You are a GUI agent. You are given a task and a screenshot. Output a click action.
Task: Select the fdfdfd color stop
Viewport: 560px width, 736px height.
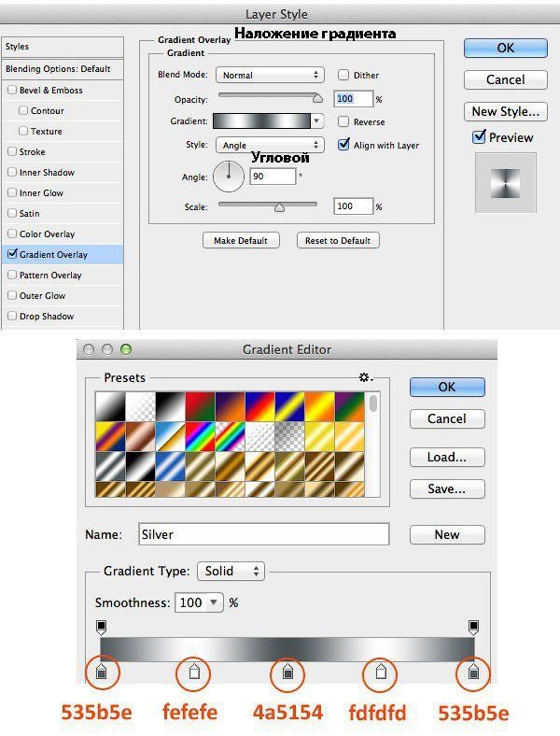click(x=381, y=672)
